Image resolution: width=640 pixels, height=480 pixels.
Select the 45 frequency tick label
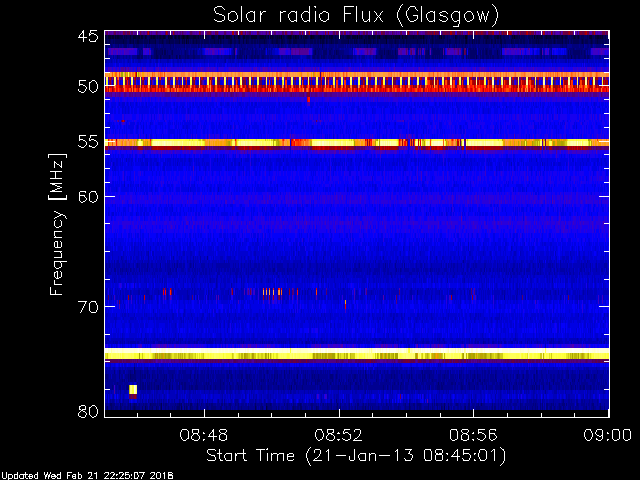(88, 37)
